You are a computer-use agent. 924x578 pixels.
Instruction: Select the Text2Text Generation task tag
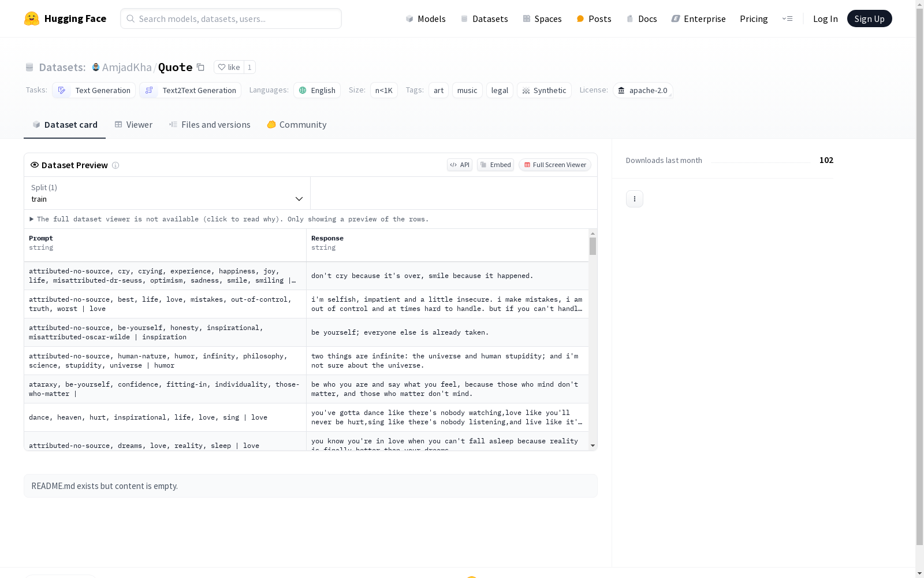pos(191,90)
